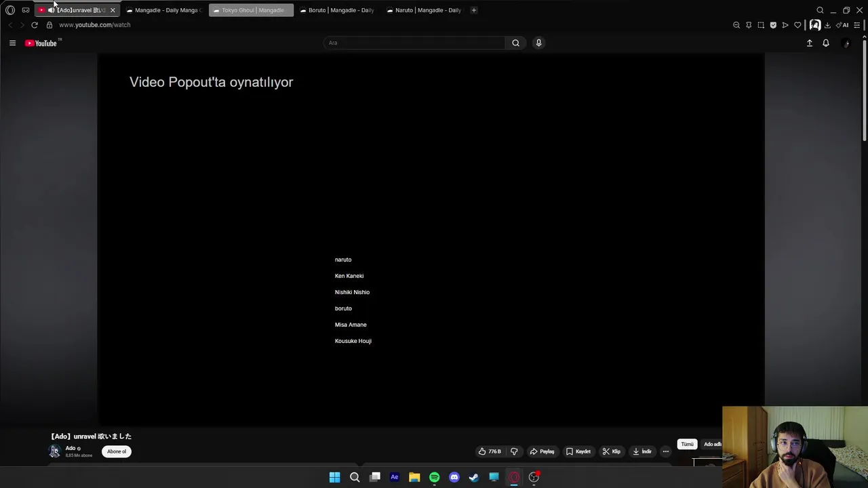868x488 pixels.
Task: Share the video with Paylaş
Action: pos(542,451)
